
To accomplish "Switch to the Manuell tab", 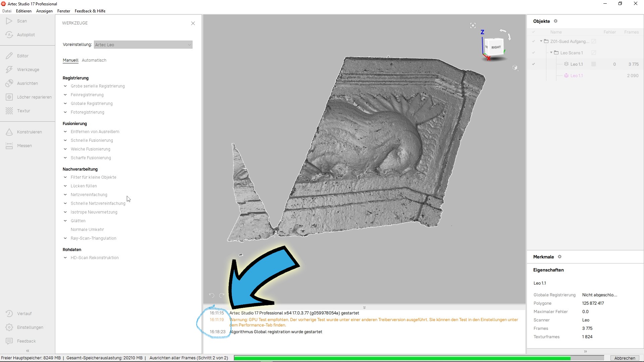I will coord(70,60).
